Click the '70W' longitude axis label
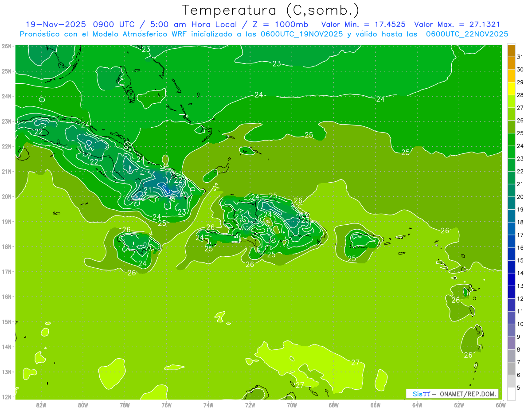 click(292, 405)
